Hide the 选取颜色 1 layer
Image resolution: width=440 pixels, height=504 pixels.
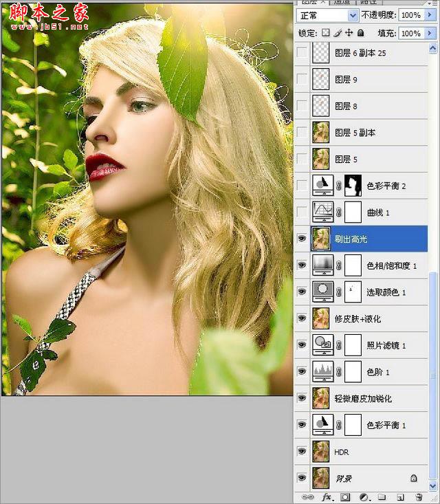(302, 292)
